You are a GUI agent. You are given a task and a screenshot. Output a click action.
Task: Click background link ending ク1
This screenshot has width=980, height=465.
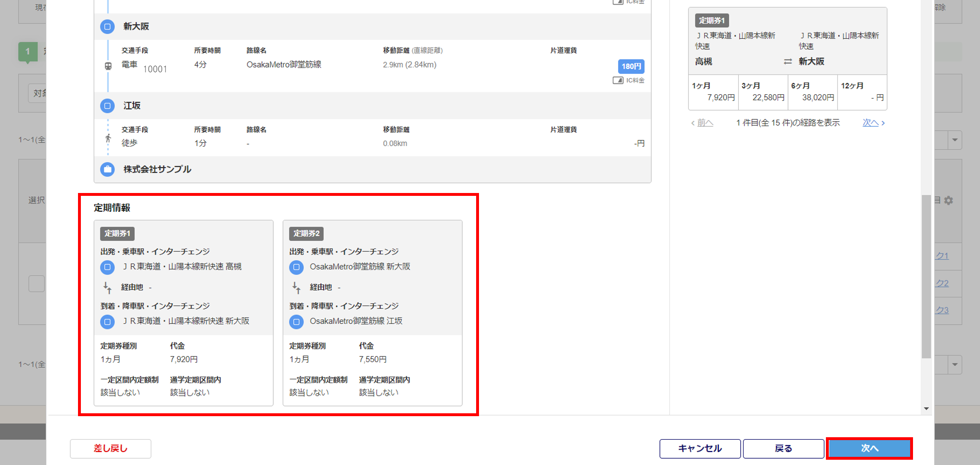tap(942, 256)
